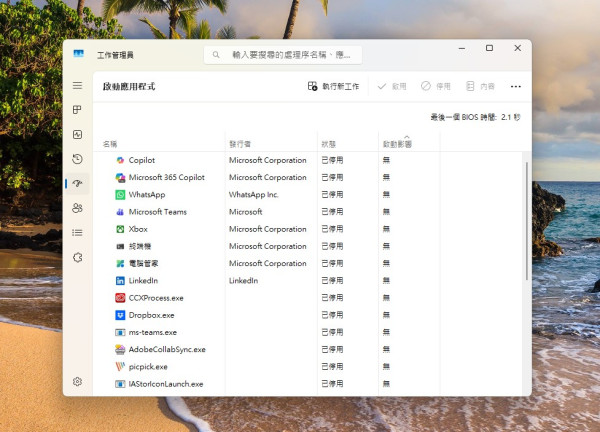Open Task Manager settings gear

(x=77, y=381)
